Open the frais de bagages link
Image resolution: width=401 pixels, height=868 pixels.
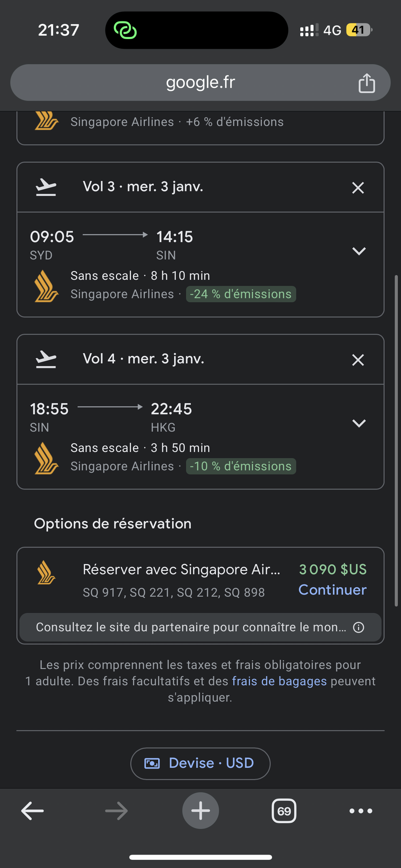point(279,681)
